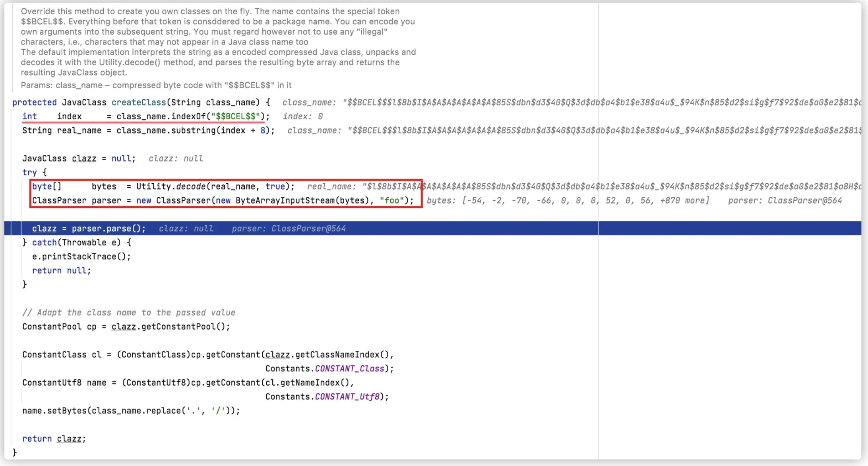
Task: Click the 'return null;' statement
Action: (x=61, y=271)
